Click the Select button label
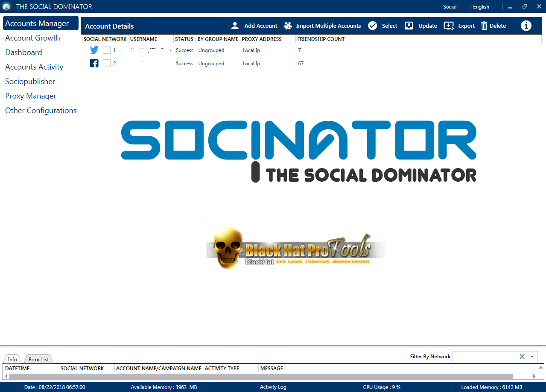Image resolution: width=546 pixels, height=392 pixels. 390,26
